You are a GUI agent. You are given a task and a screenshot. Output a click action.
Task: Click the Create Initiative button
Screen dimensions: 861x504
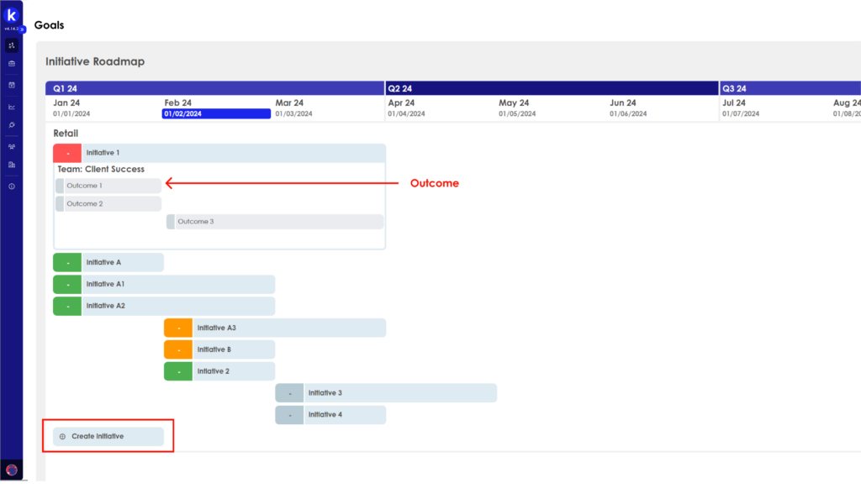[x=108, y=437]
